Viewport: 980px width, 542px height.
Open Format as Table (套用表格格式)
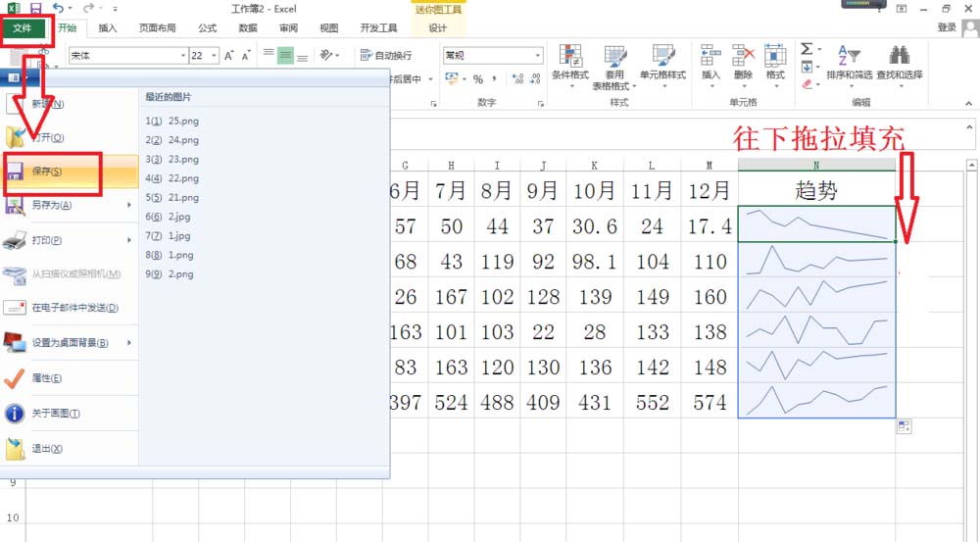[x=614, y=67]
